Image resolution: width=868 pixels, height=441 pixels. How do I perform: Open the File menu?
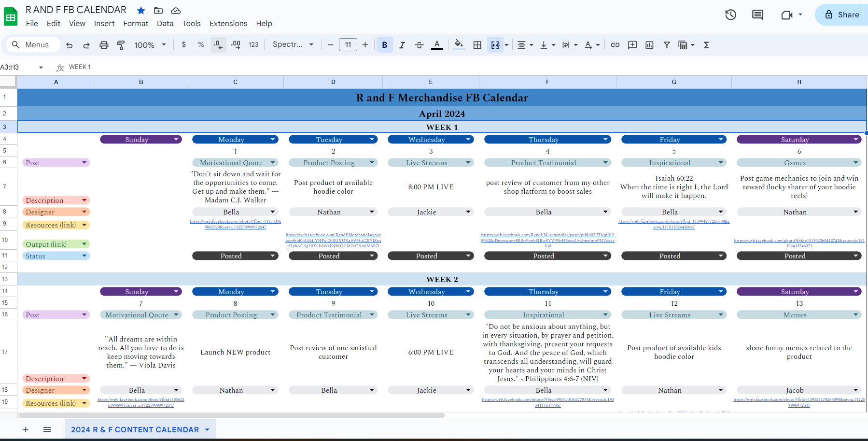[32, 23]
